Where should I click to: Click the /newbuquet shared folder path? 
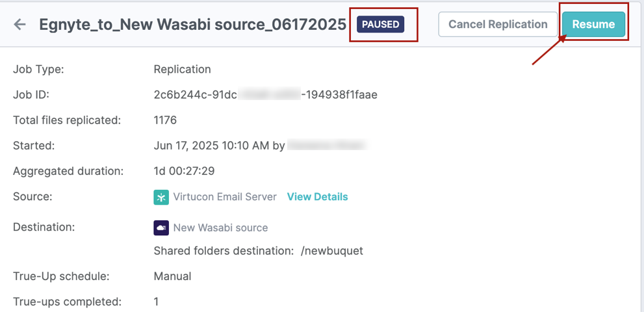331,251
